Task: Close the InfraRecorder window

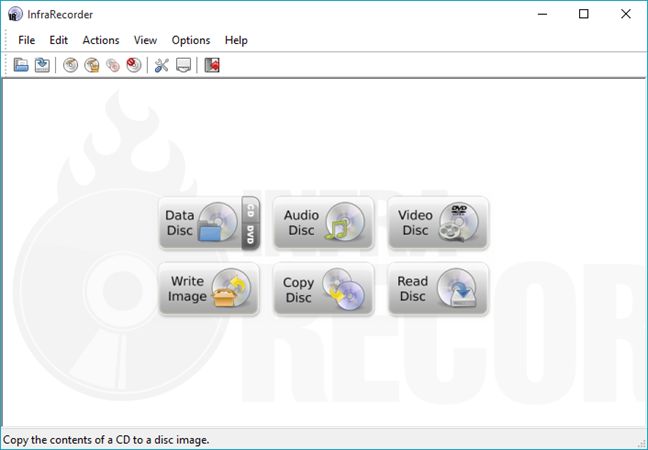Action: pyautogui.click(x=626, y=14)
